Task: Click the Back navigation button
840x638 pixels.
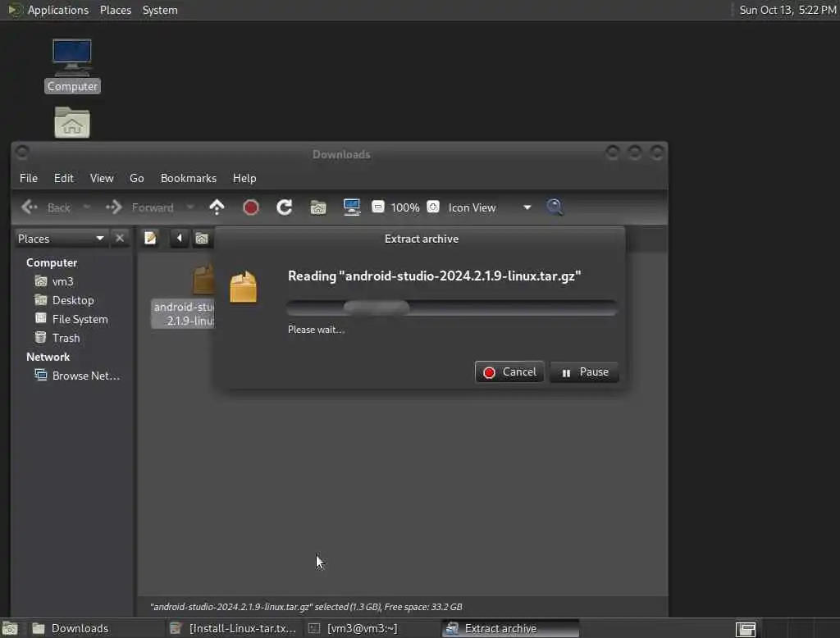Action: [46, 207]
